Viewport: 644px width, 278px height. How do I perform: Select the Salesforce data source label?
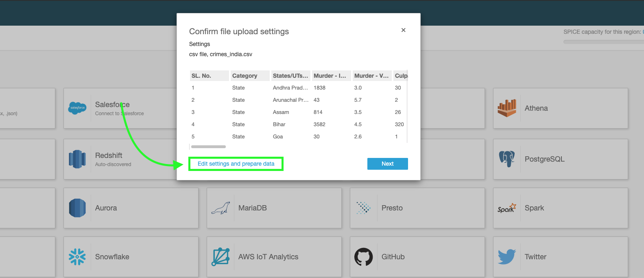pyautogui.click(x=112, y=105)
